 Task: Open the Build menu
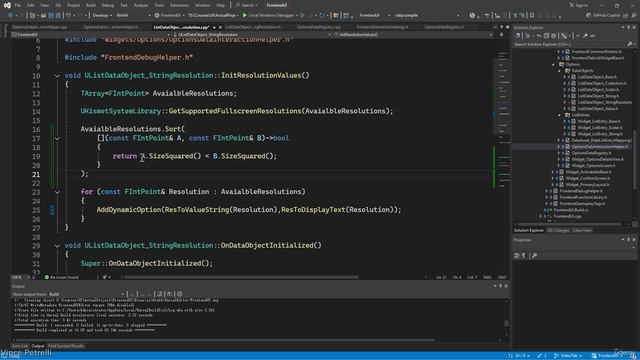(x=91, y=5)
